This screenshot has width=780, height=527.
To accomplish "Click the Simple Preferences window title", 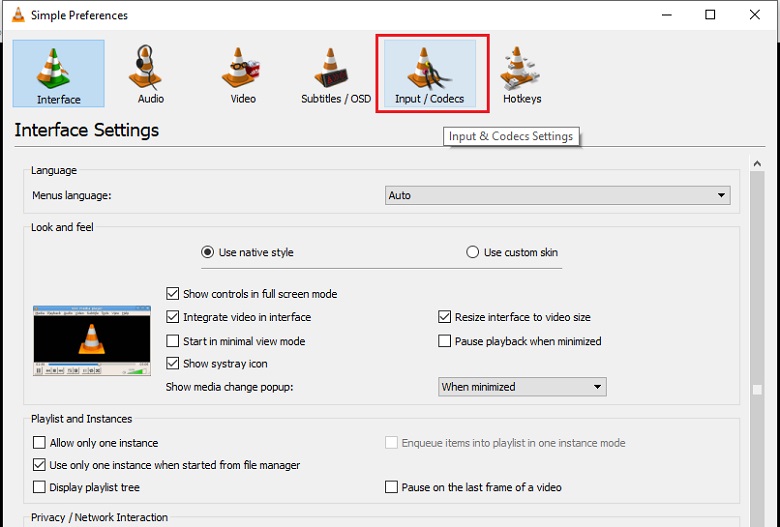I will [x=79, y=15].
